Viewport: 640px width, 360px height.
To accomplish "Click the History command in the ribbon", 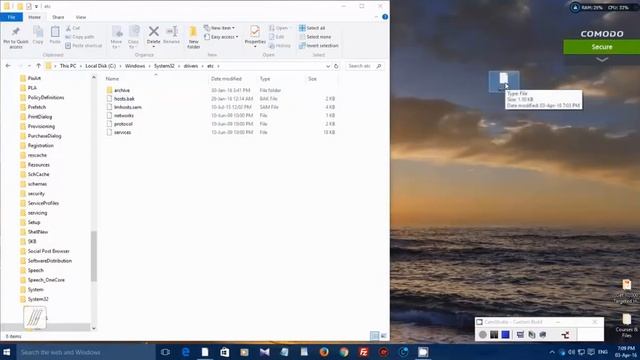I will pyautogui.click(x=280, y=46).
